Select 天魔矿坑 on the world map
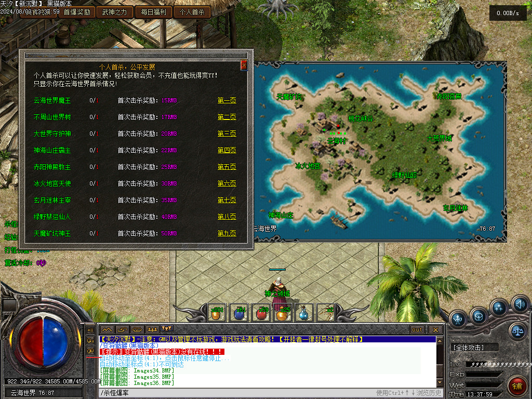532x399 pixels. click(289, 97)
